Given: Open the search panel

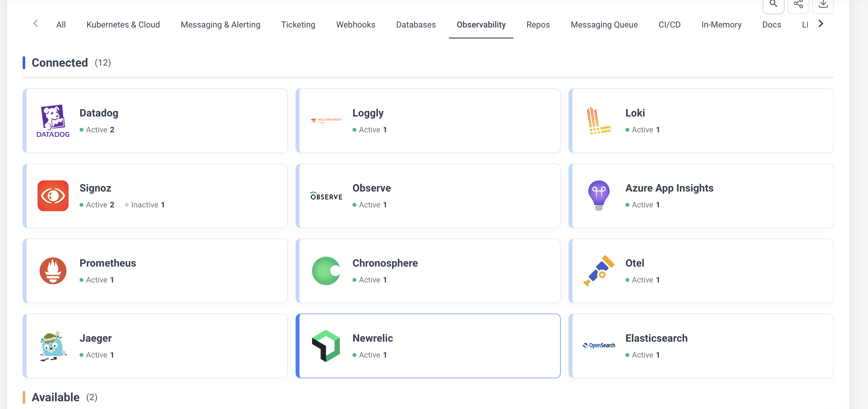Looking at the screenshot, I should pyautogui.click(x=773, y=4).
